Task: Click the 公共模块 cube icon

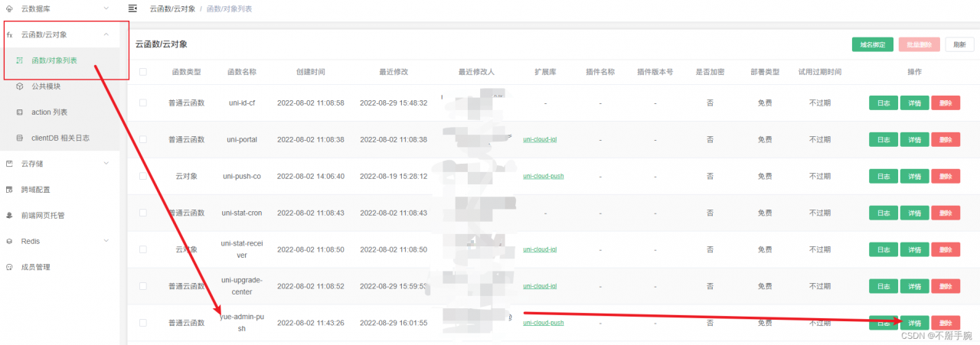Action: click(x=20, y=86)
